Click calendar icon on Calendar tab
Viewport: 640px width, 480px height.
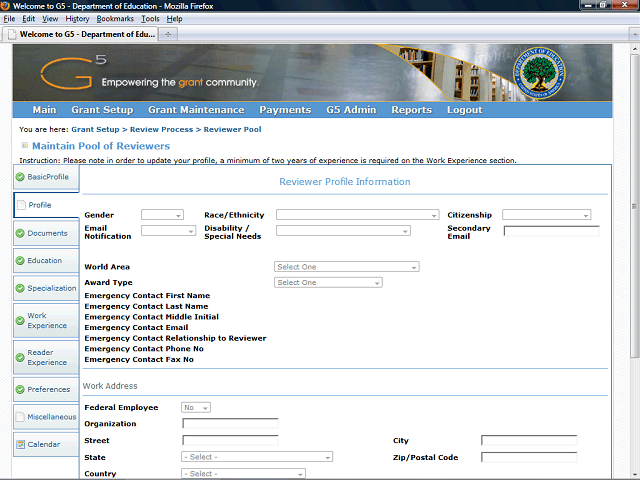click(20, 444)
